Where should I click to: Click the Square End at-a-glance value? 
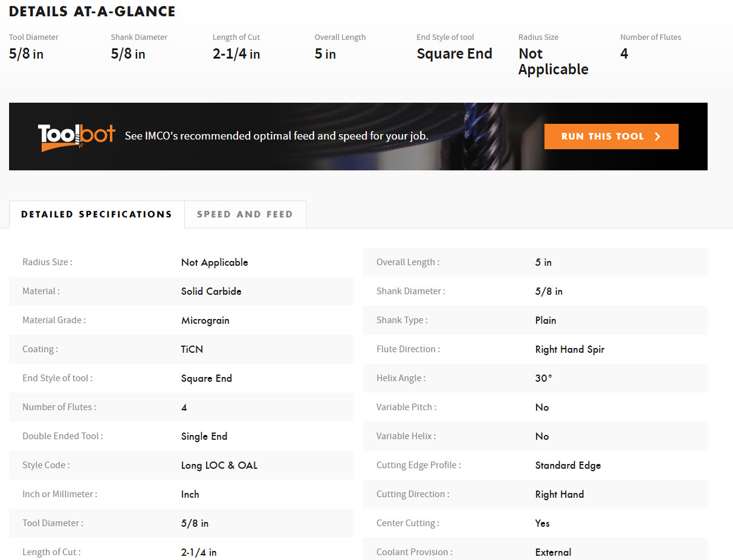(454, 54)
